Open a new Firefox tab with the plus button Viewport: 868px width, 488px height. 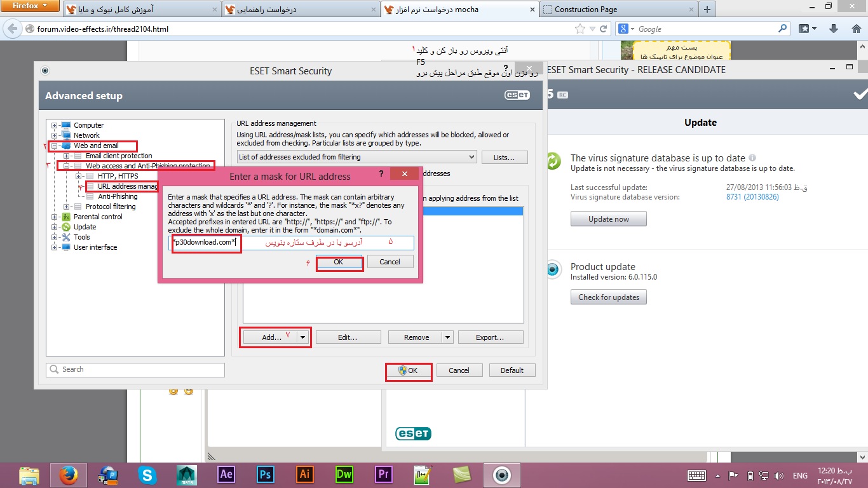707,10
